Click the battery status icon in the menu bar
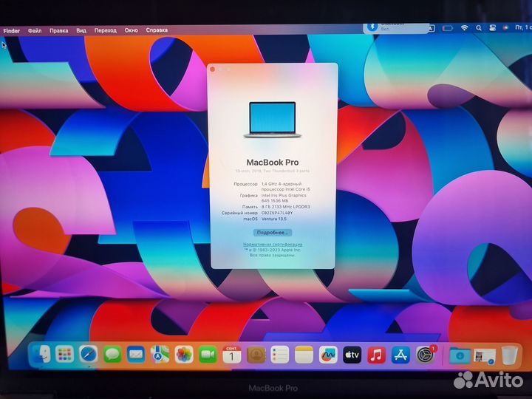The height and width of the screenshot is (399, 532). (x=448, y=29)
